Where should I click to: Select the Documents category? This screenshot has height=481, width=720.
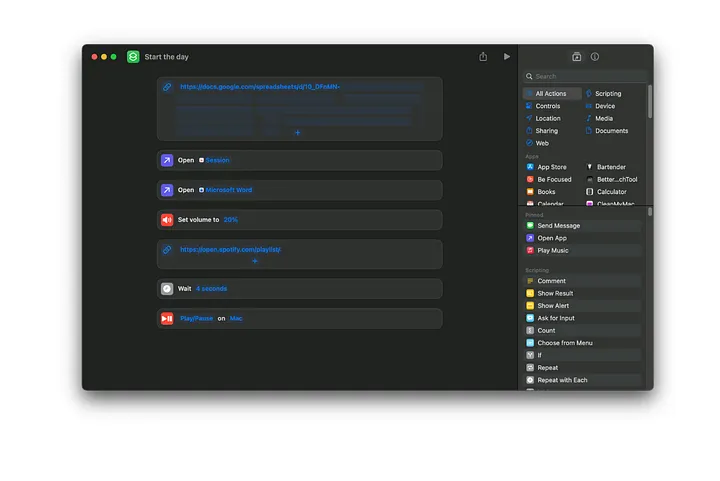click(607, 130)
